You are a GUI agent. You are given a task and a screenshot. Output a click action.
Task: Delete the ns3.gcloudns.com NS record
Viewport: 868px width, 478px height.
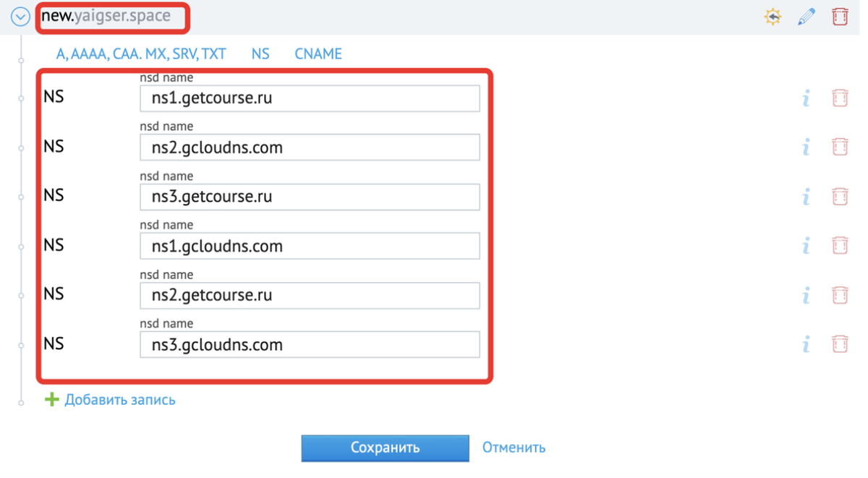click(840, 343)
